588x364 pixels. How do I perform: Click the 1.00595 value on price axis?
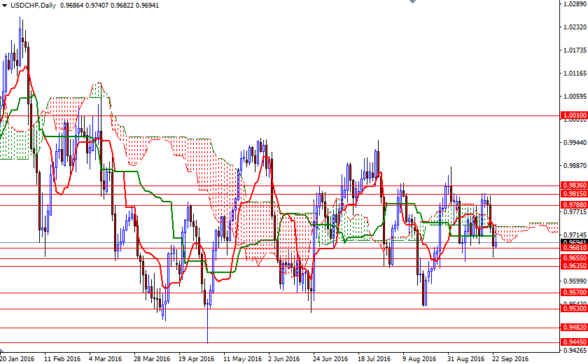coord(575,97)
